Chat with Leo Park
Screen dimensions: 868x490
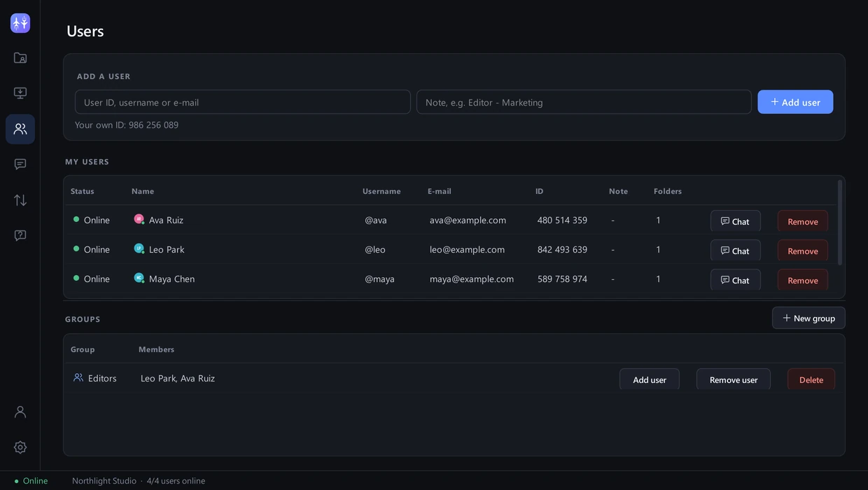click(735, 251)
